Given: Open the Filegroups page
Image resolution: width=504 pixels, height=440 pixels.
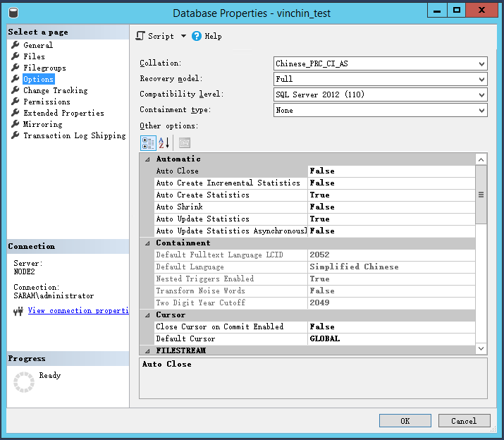Looking at the screenshot, I should pos(44,68).
